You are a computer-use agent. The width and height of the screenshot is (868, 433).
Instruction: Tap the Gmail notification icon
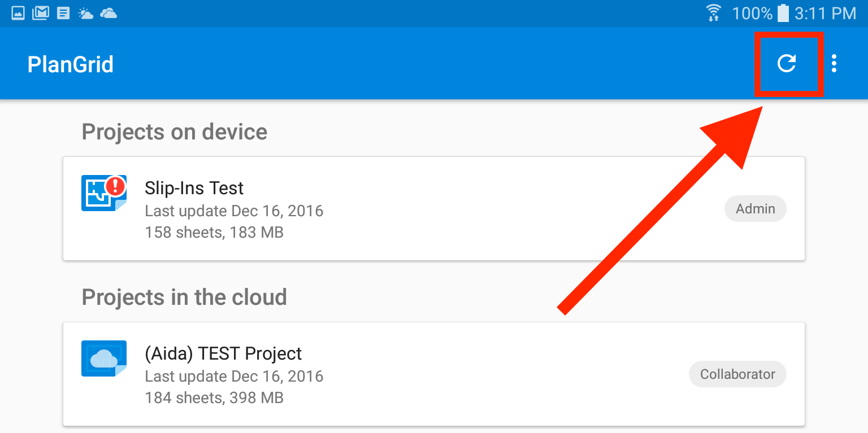[40, 13]
